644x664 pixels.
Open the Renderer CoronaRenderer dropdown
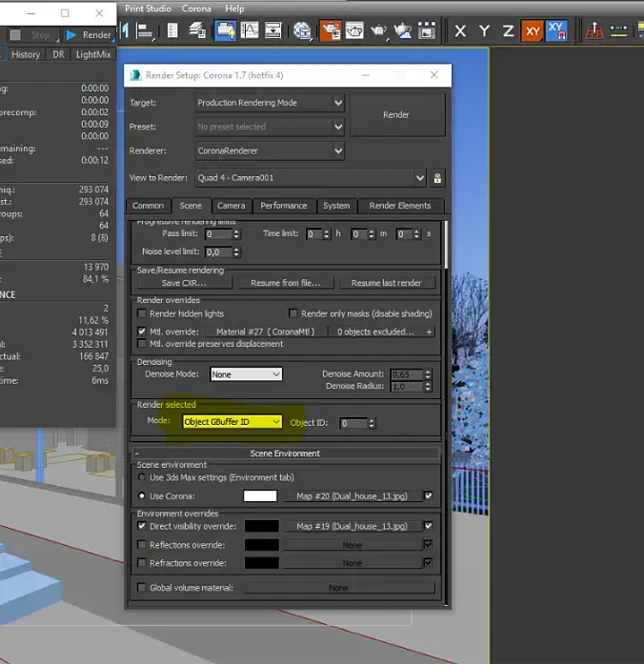[x=270, y=151]
